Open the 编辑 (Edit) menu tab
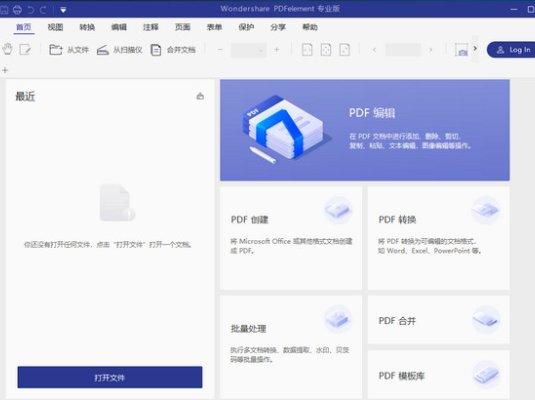Screen dimensions: 535x400 click(119, 27)
